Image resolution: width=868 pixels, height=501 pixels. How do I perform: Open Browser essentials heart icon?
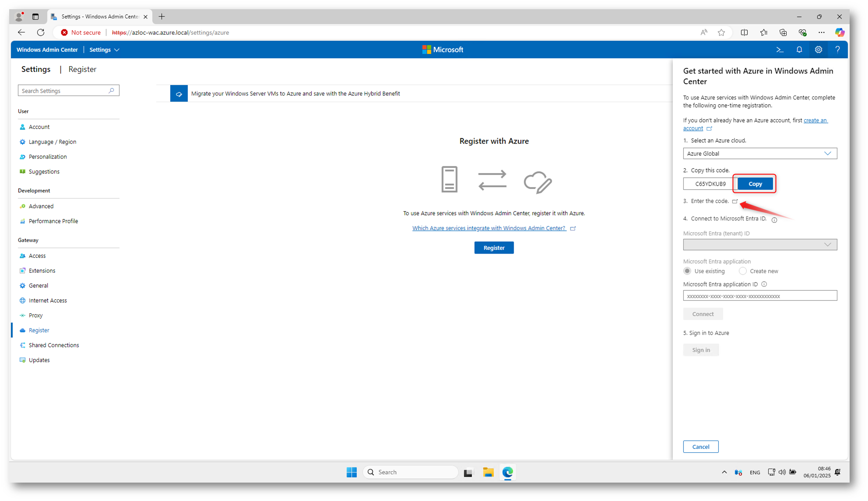click(x=802, y=32)
